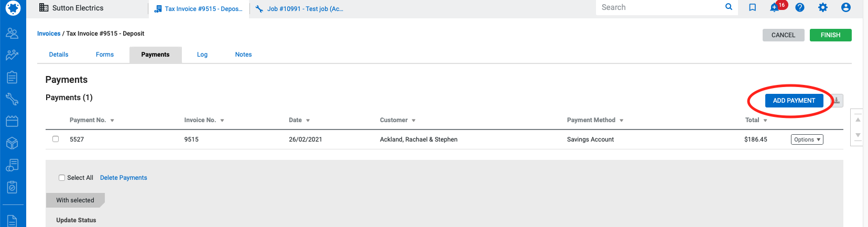868x227 pixels.
Task: Check the Select All checkbox
Action: (62, 178)
